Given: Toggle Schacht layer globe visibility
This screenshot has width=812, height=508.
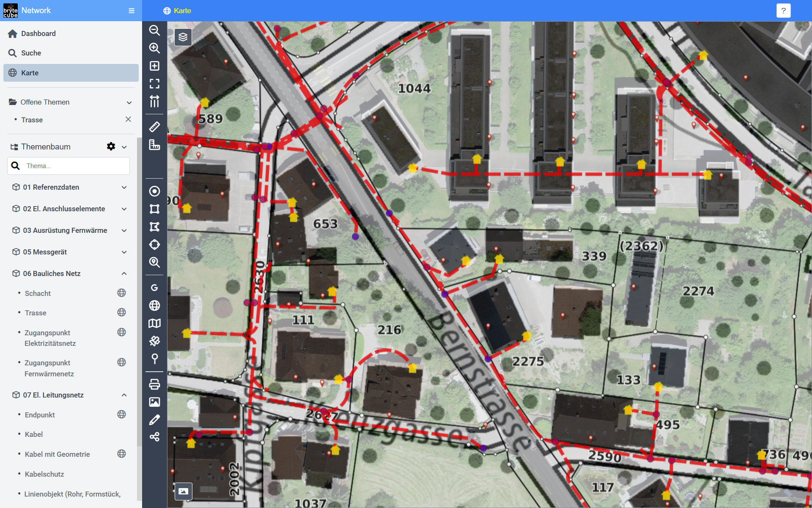Looking at the screenshot, I should [121, 293].
